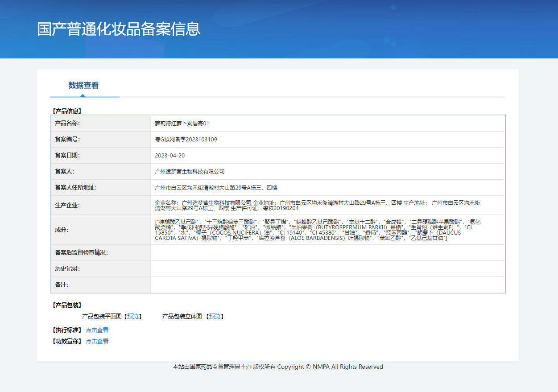Click the 产品名称 row label
This screenshot has width=558, height=392.
click(x=67, y=123)
